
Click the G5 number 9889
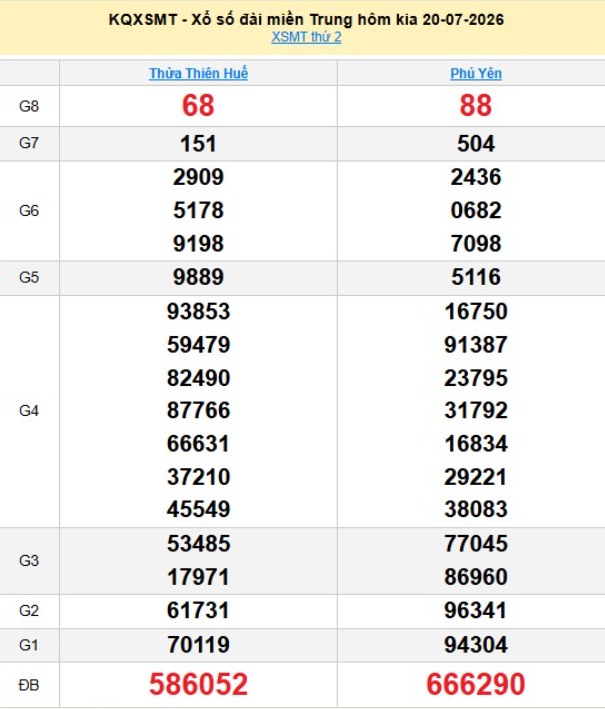pos(199,277)
